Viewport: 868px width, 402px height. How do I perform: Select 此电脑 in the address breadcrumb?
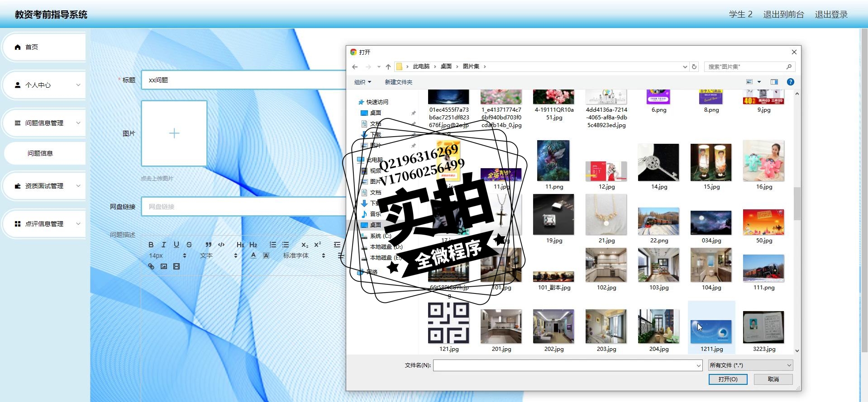pos(421,66)
